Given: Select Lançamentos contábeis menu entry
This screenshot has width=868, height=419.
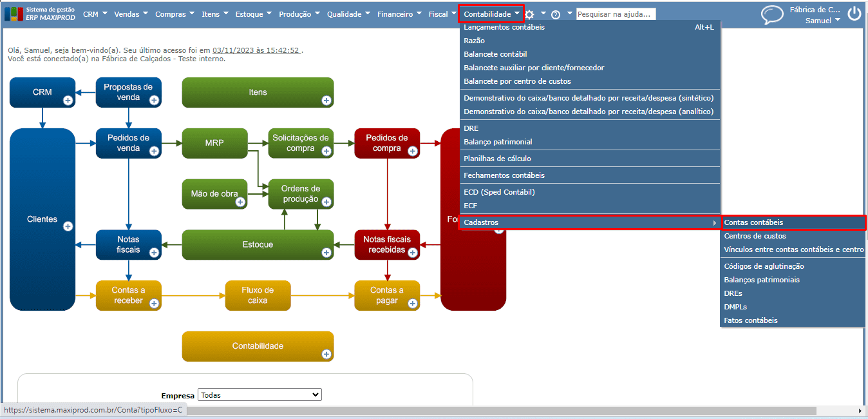Looking at the screenshot, I should tap(590, 27).
